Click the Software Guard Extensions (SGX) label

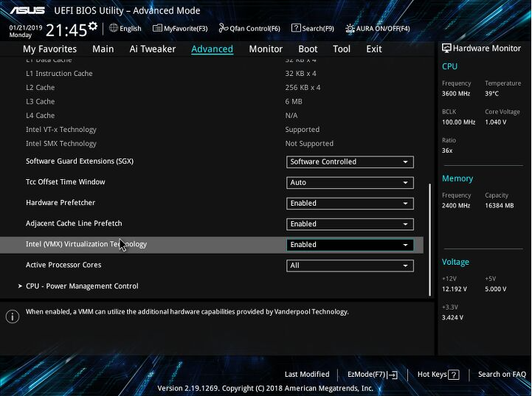80,161
